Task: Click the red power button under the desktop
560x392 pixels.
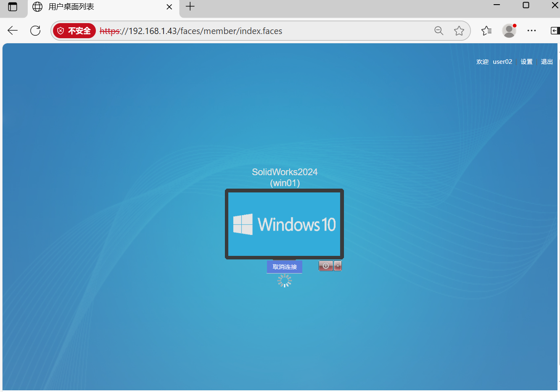Action: click(325, 266)
